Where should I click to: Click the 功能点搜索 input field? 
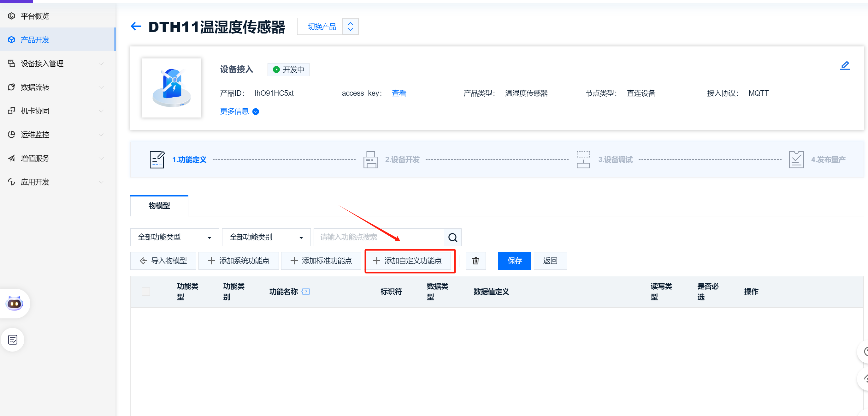(379, 237)
